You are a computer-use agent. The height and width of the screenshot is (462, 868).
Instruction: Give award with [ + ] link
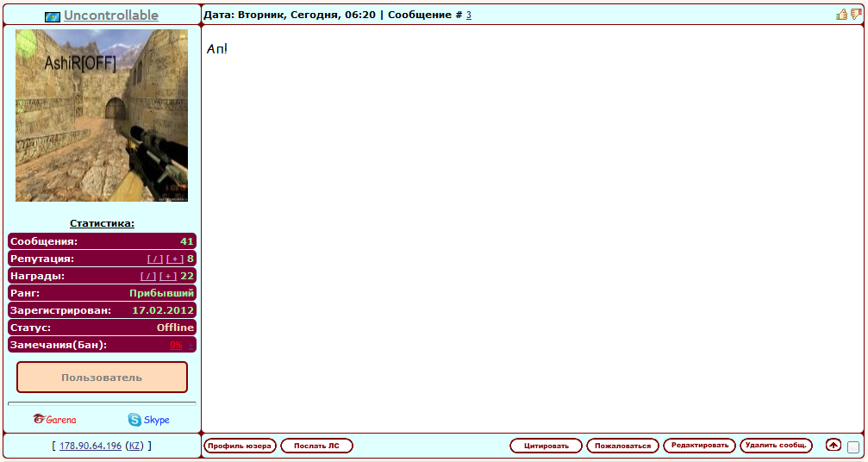click(x=168, y=276)
